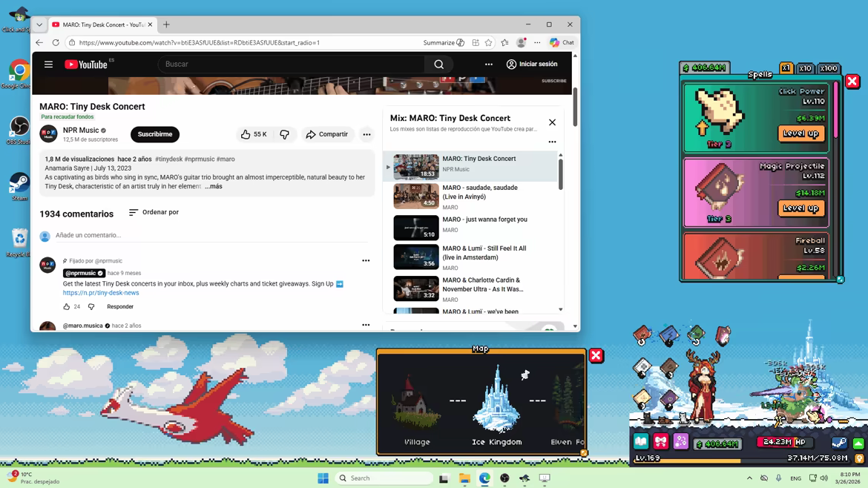Open the tab search dropdown arrow

coord(39,25)
